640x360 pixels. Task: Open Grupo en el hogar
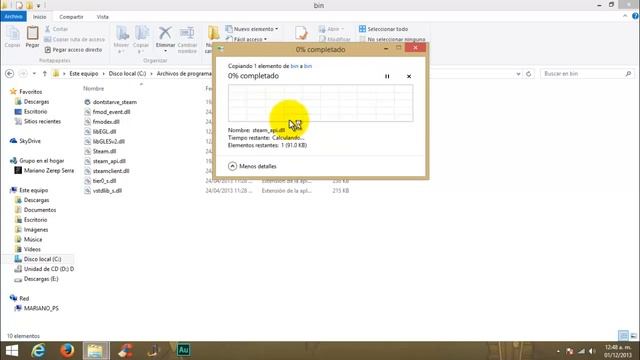coord(37,161)
